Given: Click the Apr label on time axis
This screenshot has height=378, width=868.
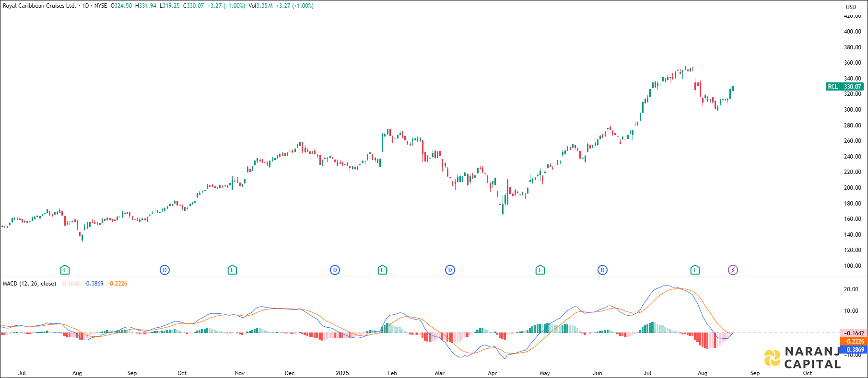Looking at the screenshot, I should pyautogui.click(x=492, y=373).
